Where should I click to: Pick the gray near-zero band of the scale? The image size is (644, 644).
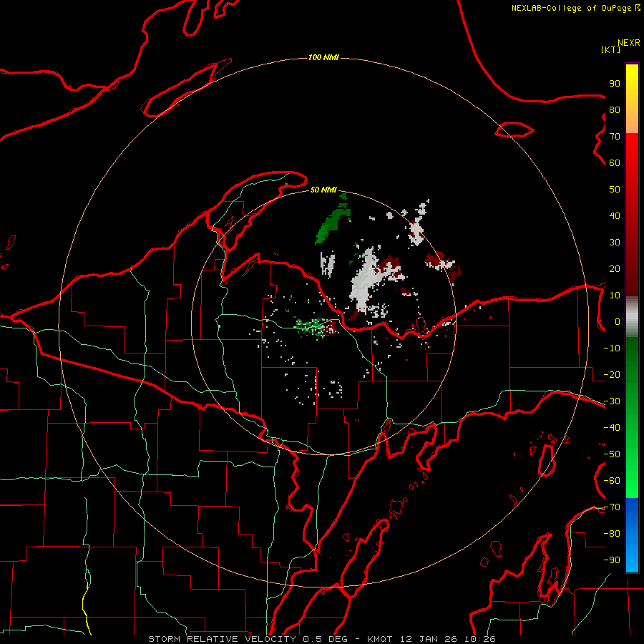(632, 317)
